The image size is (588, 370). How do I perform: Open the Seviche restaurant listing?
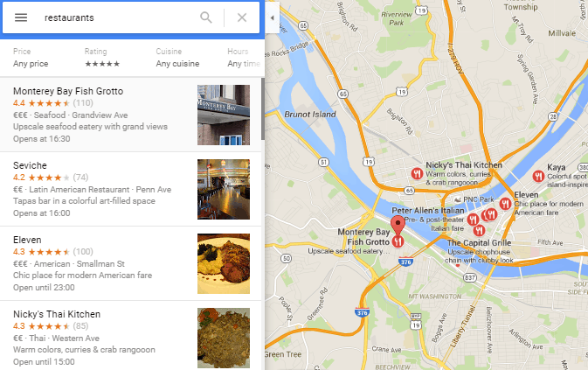pos(130,189)
